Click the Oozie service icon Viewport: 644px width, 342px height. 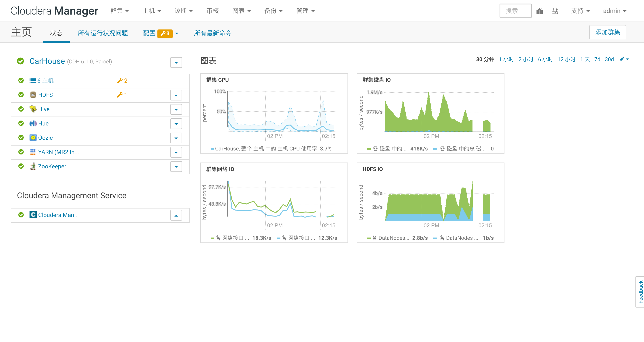click(33, 138)
